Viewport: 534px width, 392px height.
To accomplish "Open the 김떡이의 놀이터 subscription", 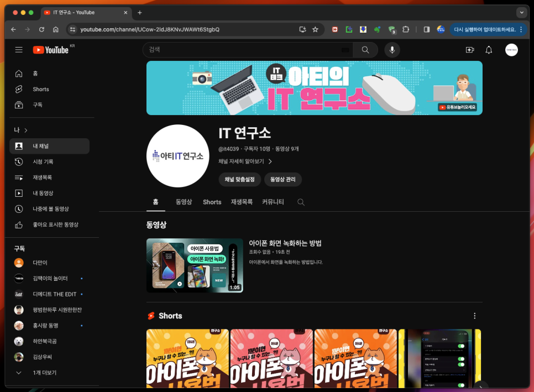I will 49,278.
